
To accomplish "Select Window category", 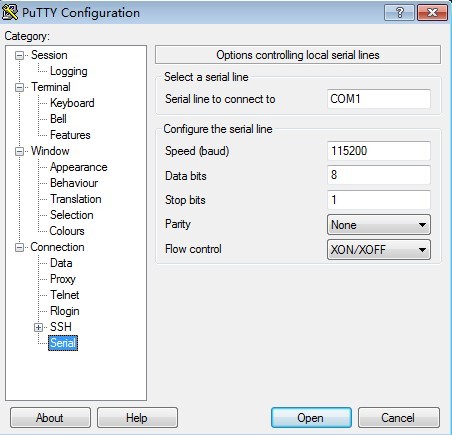I will pyautogui.click(x=50, y=151).
